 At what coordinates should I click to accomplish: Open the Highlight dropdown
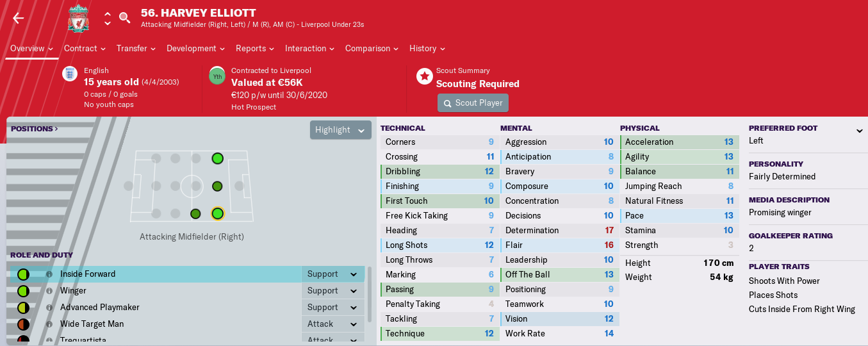click(341, 130)
